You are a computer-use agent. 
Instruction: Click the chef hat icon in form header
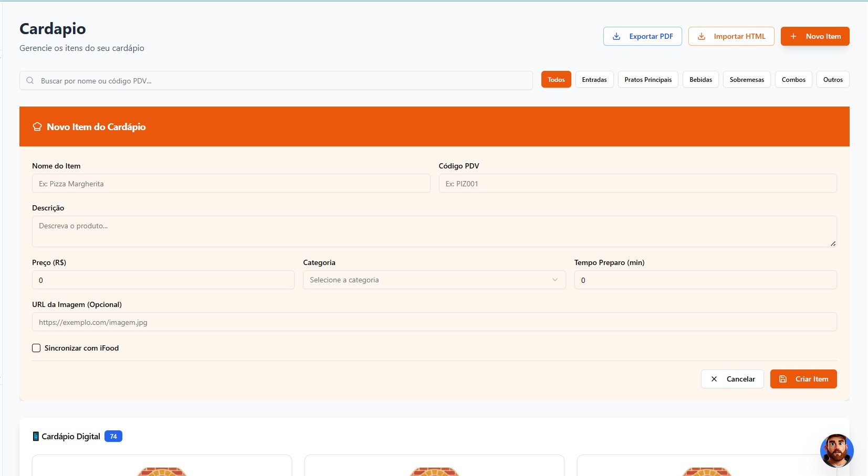pyautogui.click(x=37, y=126)
